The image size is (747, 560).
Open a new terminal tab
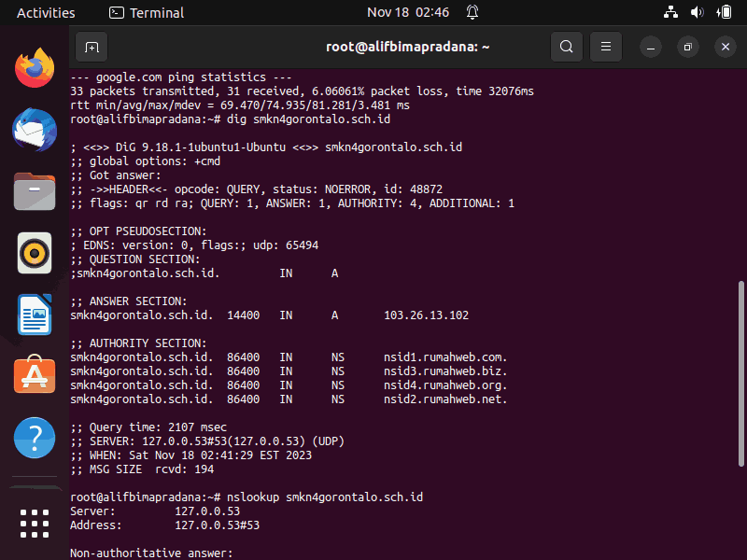(92, 47)
